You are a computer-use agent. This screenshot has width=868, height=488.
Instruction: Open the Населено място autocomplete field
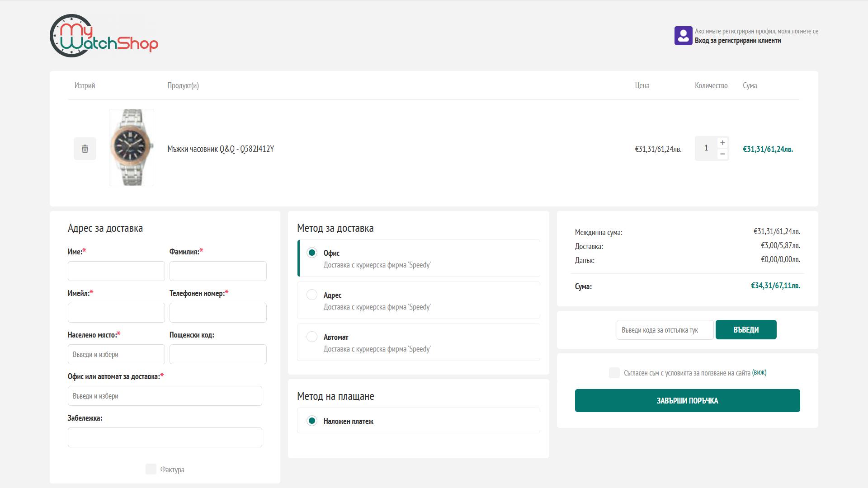pyautogui.click(x=116, y=354)
